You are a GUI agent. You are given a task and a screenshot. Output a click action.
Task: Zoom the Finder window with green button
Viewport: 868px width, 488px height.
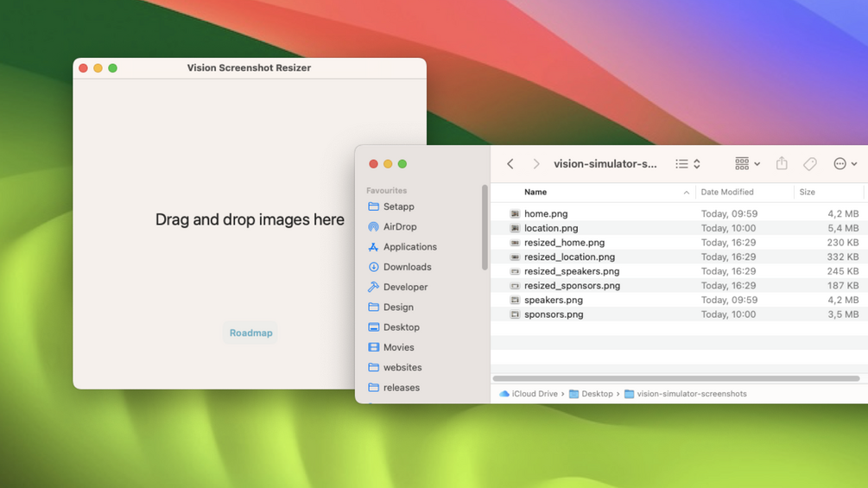[x=402, y=164]
